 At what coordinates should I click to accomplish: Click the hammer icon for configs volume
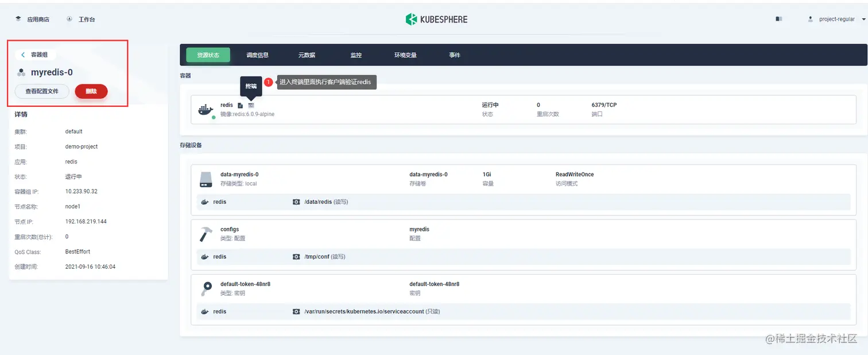206,234
